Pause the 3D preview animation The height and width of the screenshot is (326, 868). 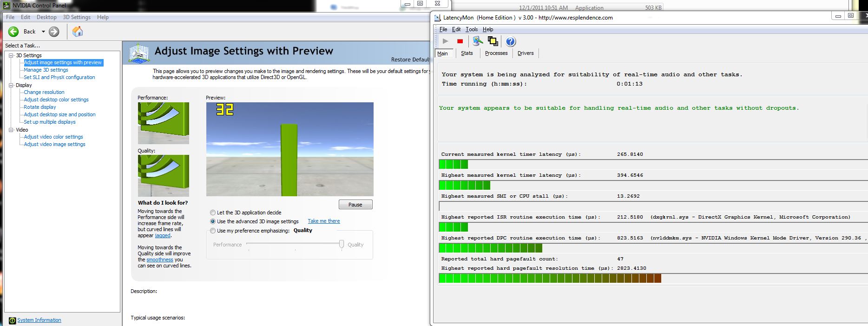[355, 205]
